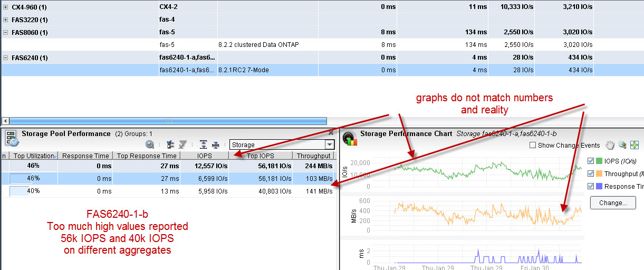The width and height of the screenshot is (644, 270).
Task: Open the search magnifier in Storage Pool toolbar
Action: (150, 144)
